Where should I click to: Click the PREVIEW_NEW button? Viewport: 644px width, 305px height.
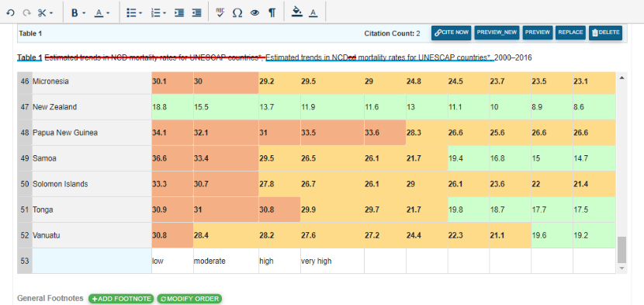pyautogui.click(x=497, y=33)
